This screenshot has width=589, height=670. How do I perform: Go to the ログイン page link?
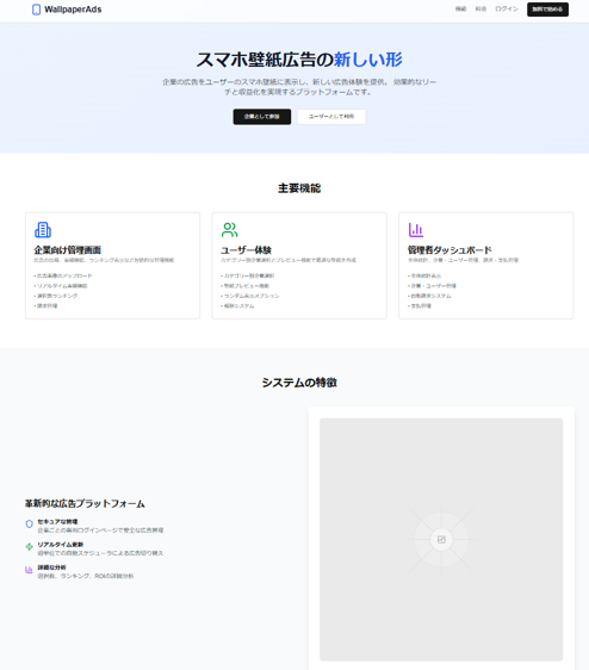click(x=507, y=9)
